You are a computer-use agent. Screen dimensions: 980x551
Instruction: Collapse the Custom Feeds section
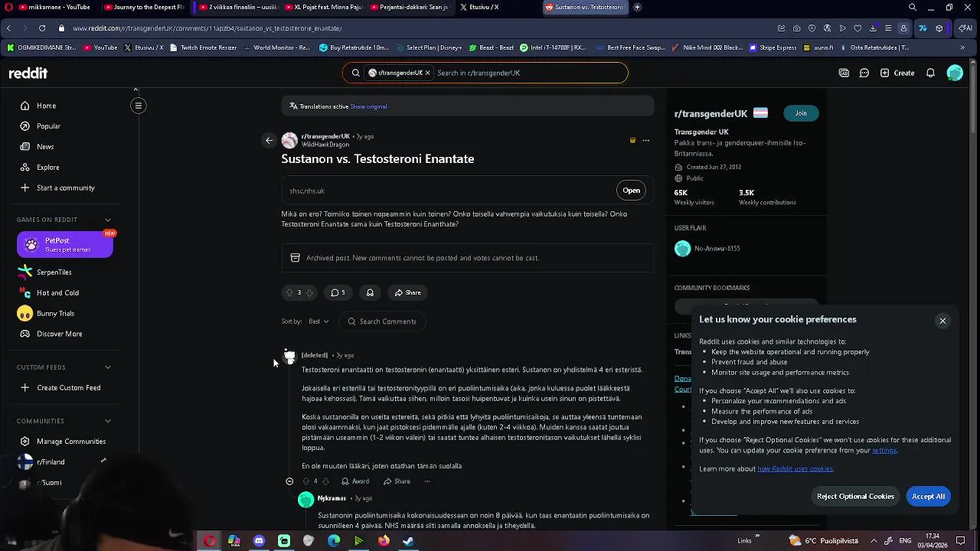coord(108,367)
